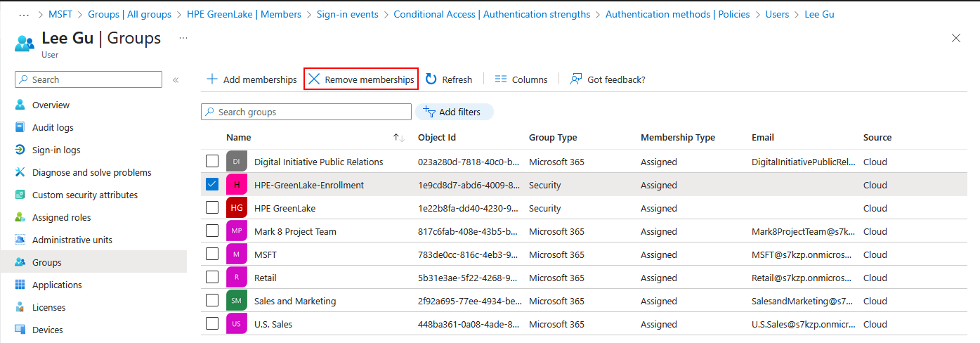Open Diagnose and solve problems
Screen dimensions: 980x343
91,172
